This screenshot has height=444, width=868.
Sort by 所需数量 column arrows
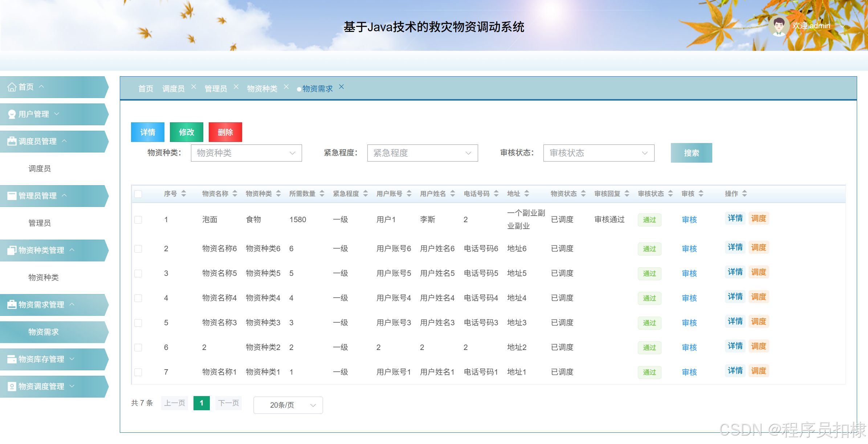pyautogui.click(x=322, y=194)
